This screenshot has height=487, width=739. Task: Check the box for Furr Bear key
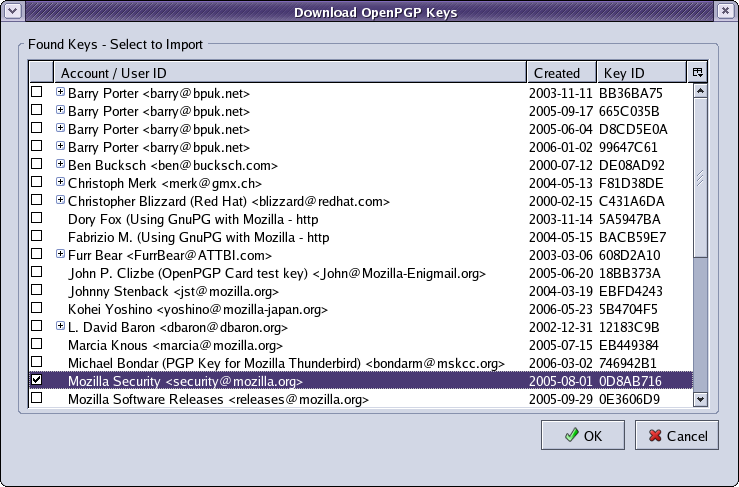(x=36, y=254)
